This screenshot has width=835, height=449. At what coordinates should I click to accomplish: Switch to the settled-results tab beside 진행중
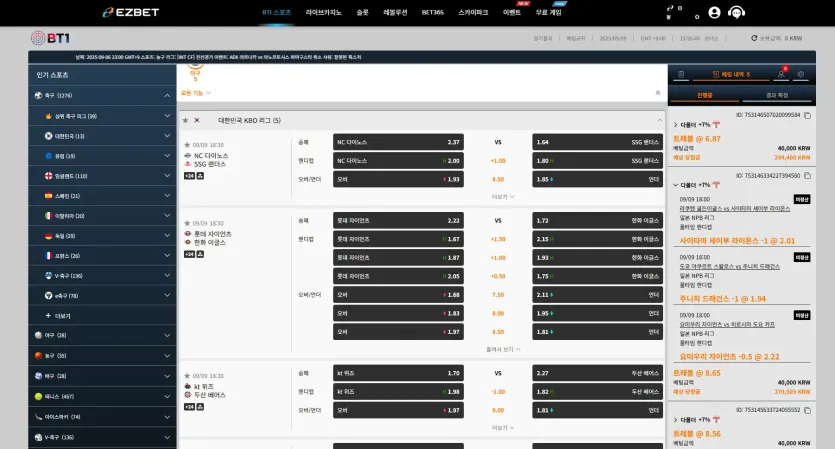point(776,95)
